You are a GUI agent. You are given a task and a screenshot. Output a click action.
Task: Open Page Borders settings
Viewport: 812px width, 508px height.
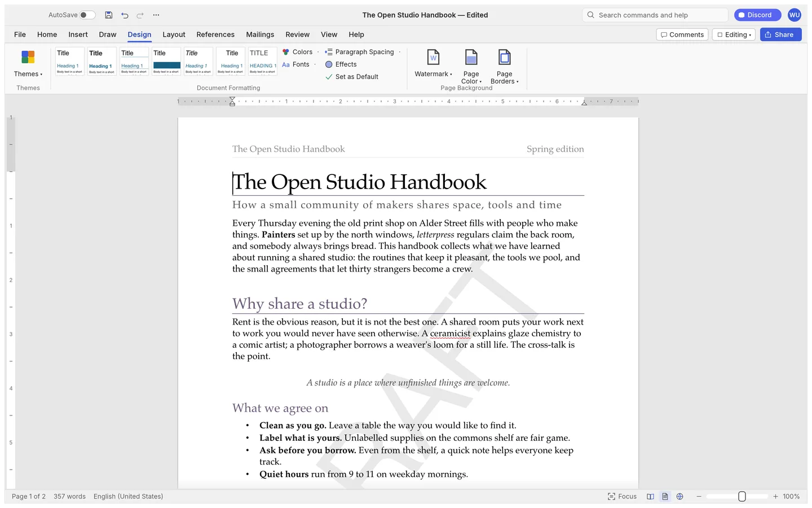(x=505, y=66)
